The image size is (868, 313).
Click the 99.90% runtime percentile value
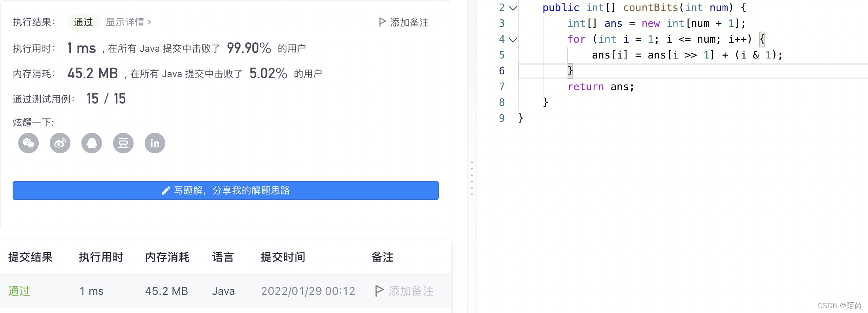[x=249, y=48]
